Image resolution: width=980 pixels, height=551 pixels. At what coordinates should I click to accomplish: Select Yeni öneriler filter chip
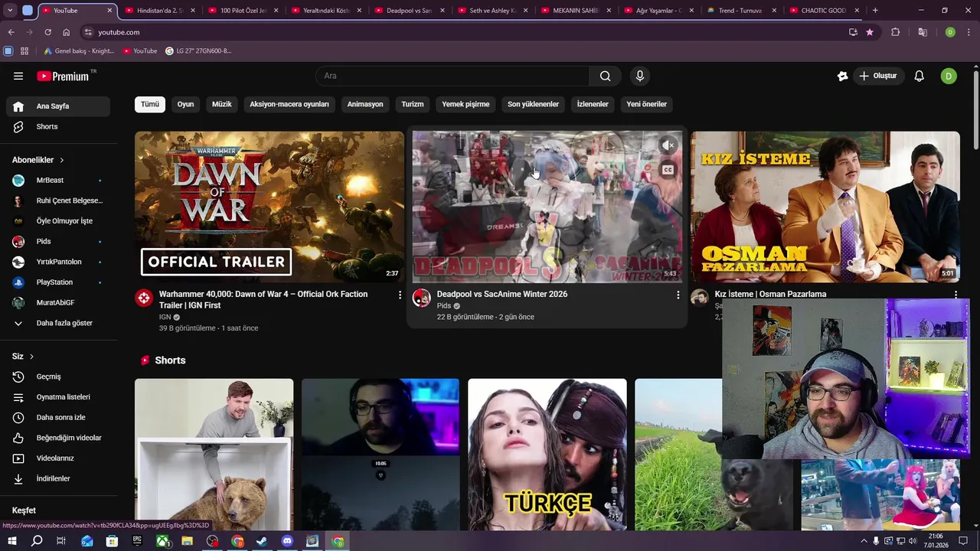pos(647,104)
